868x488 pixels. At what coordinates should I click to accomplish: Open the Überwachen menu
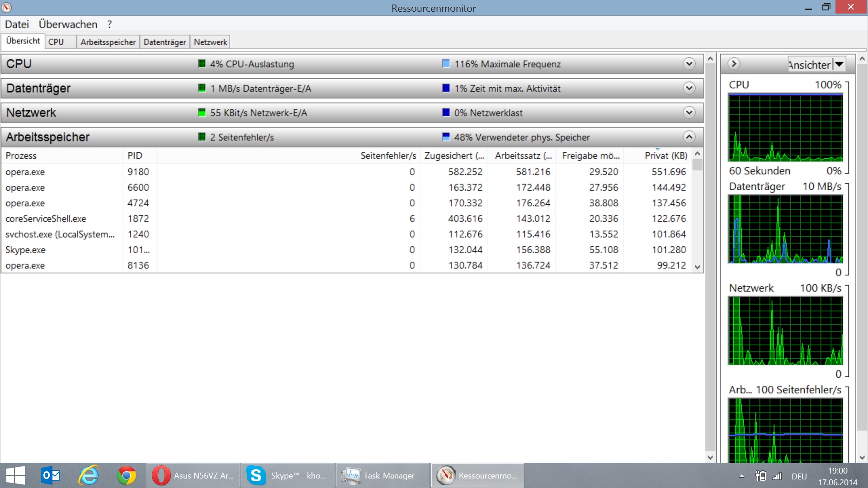click(x=68, y=24)
